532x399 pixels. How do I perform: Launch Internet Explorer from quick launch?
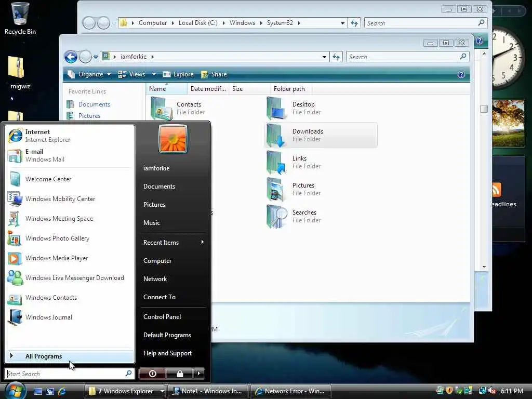point(62,391)
